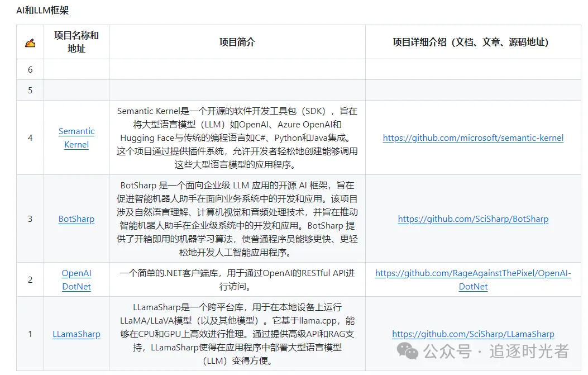Select the 项目简介 column header
Image resolution: width=588 pixels, height=375 pixels.
pyautogui.click(x=237, y=42)
